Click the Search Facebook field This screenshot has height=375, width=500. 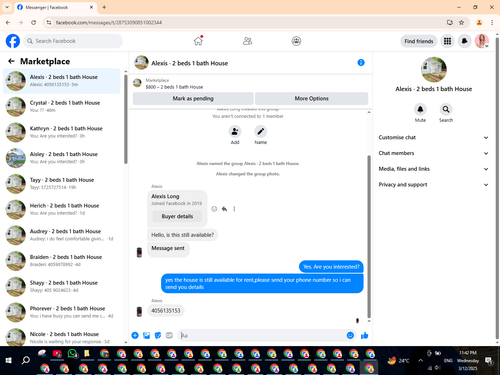(x=73, y=41)
